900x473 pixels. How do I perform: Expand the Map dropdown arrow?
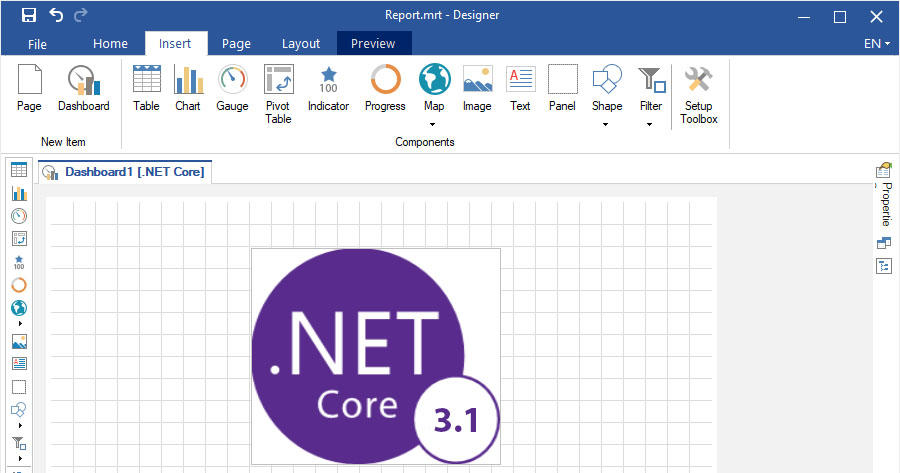click(x=434, y=125)
